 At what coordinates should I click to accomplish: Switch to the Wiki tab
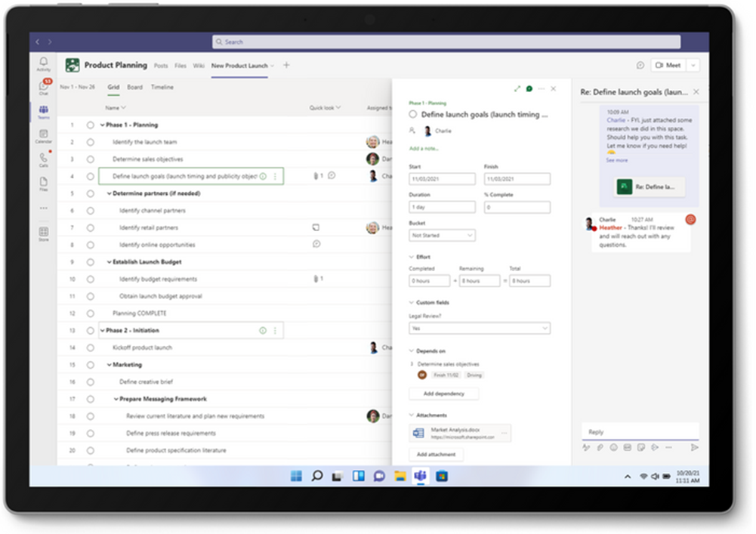tap(199, 66)
